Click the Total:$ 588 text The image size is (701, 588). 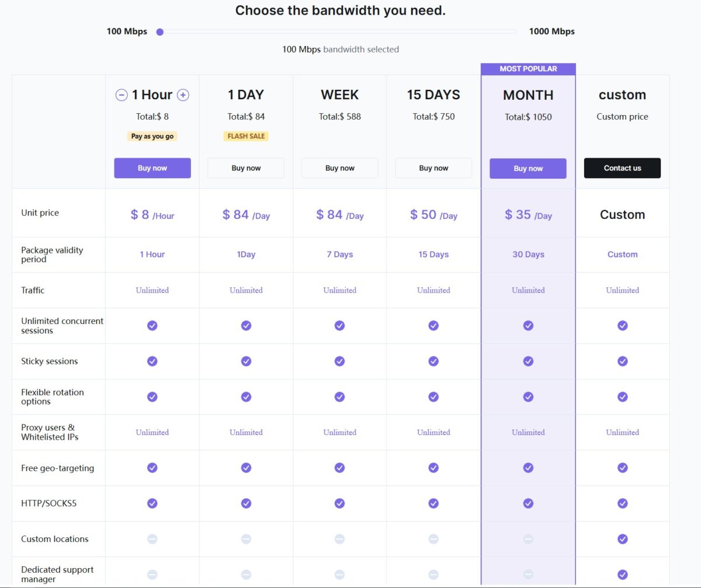(x=340, y=117)
